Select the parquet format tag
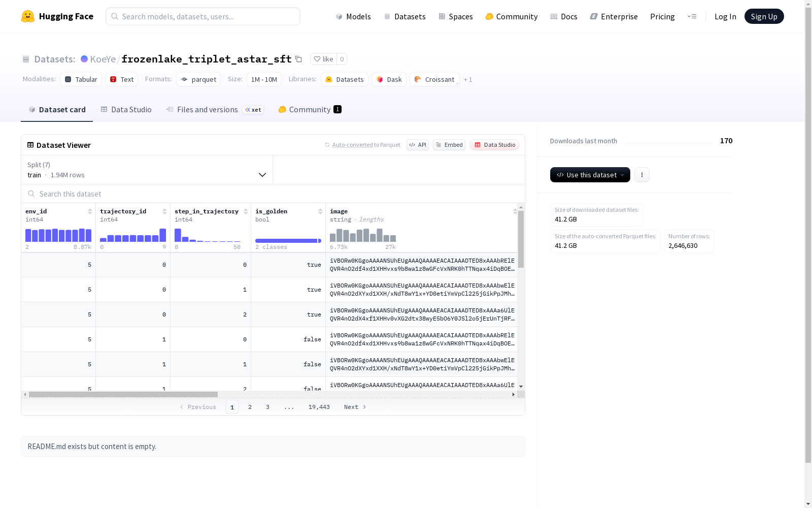Image resolution: width=812 pixels, height=508 pixels. (198, 79)
